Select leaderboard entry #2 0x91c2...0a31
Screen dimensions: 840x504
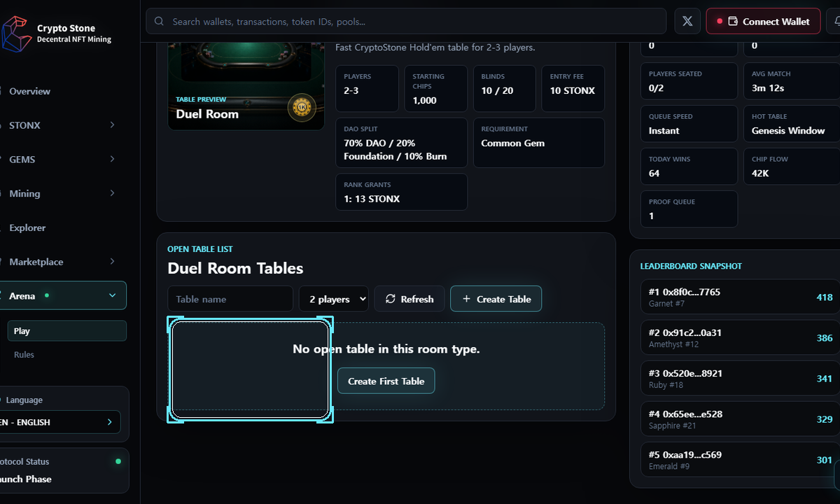point(740,338)
